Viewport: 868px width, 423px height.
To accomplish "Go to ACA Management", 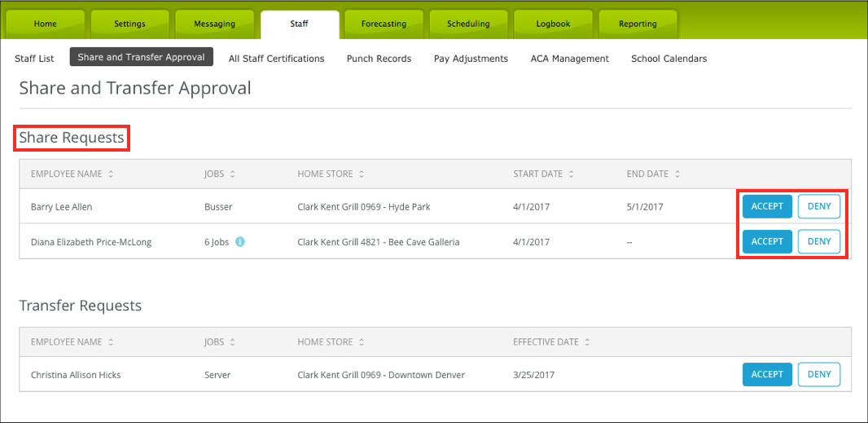I will pyautogui.click(x=570, y=59).
